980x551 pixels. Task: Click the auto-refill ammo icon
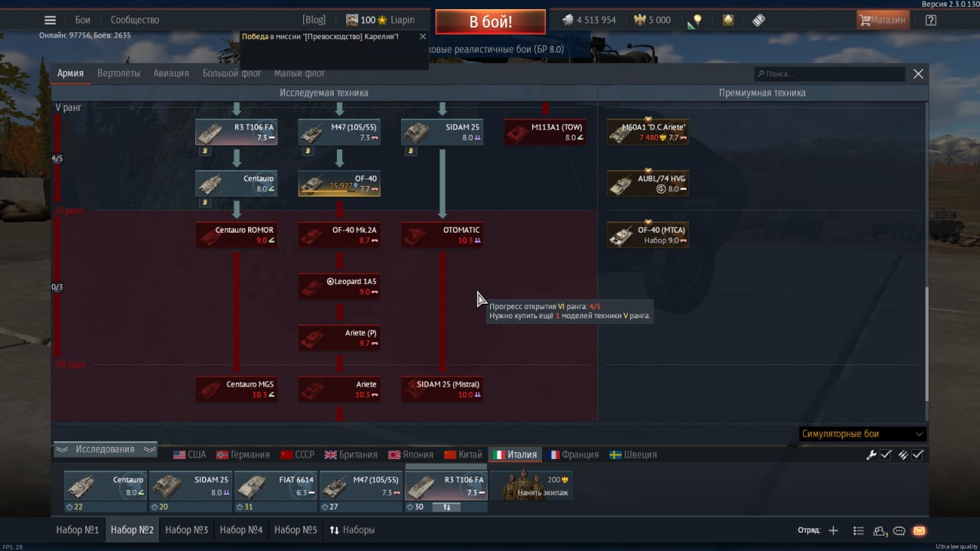pyautogui.click(x=903, y=455)
